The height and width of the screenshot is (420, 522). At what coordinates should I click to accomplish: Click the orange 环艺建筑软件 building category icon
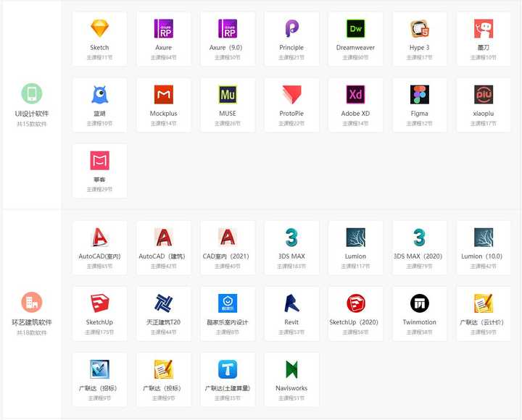pyautogui.click(x=32, y=302)
